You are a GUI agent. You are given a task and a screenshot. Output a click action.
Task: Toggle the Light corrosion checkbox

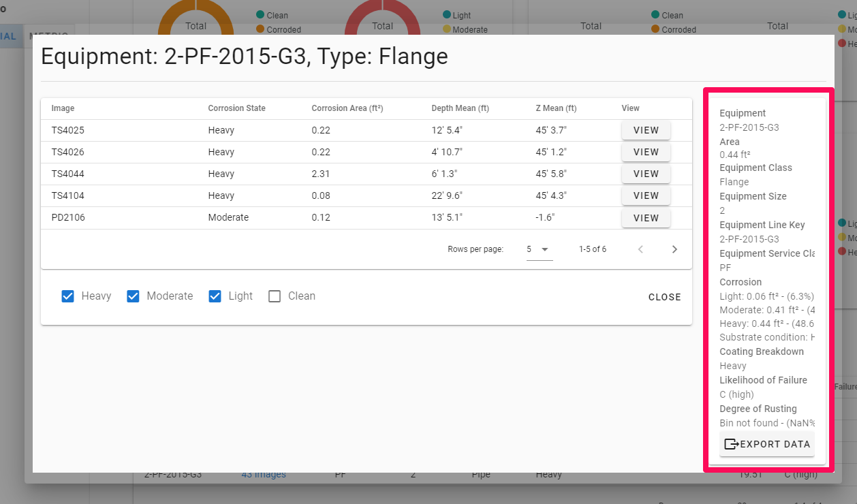tap(215, 296)
